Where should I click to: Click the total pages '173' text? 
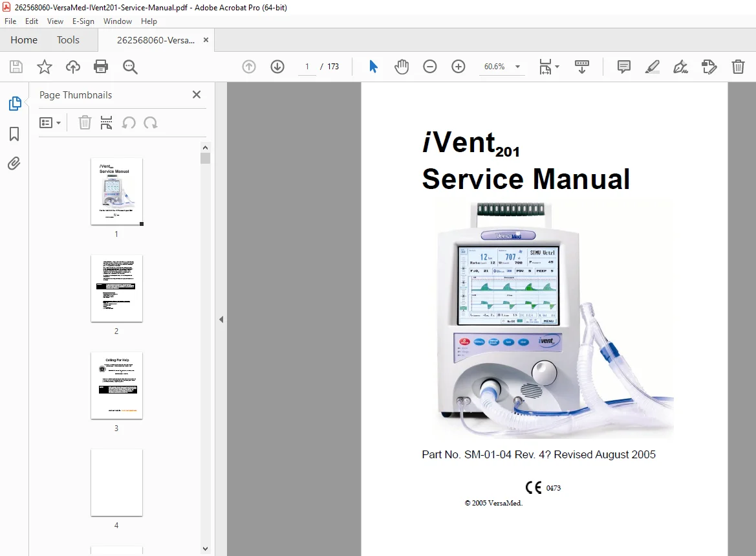[x=333, y=67]
